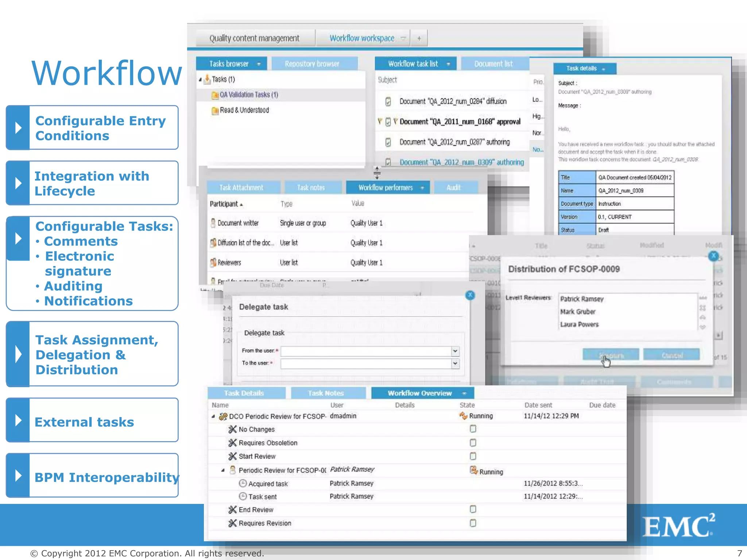The image size is (747, 560).
Task: Click the confirm button under the hand cursor
Action: tap(611, 355)
